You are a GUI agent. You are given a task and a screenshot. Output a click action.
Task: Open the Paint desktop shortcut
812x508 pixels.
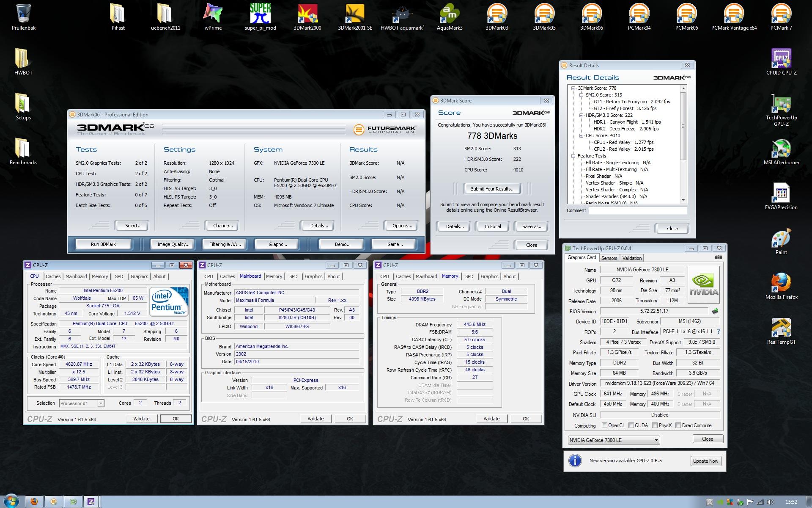coord(781,241)
